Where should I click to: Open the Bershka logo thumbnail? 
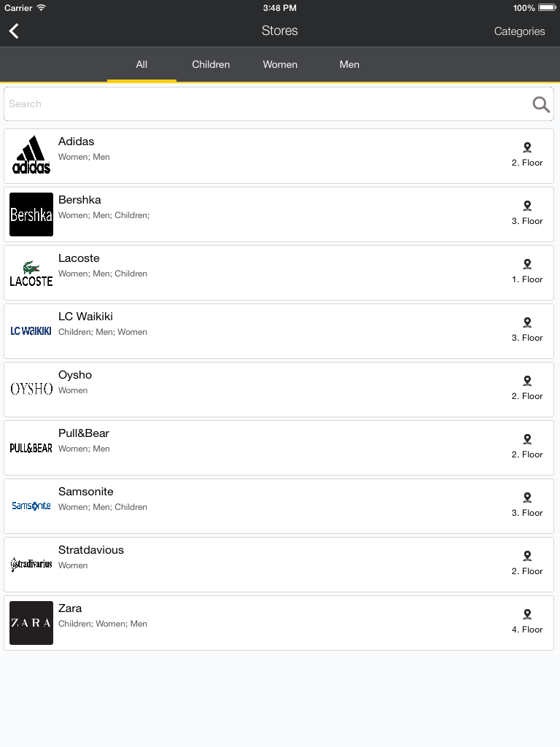coord(31,214)
